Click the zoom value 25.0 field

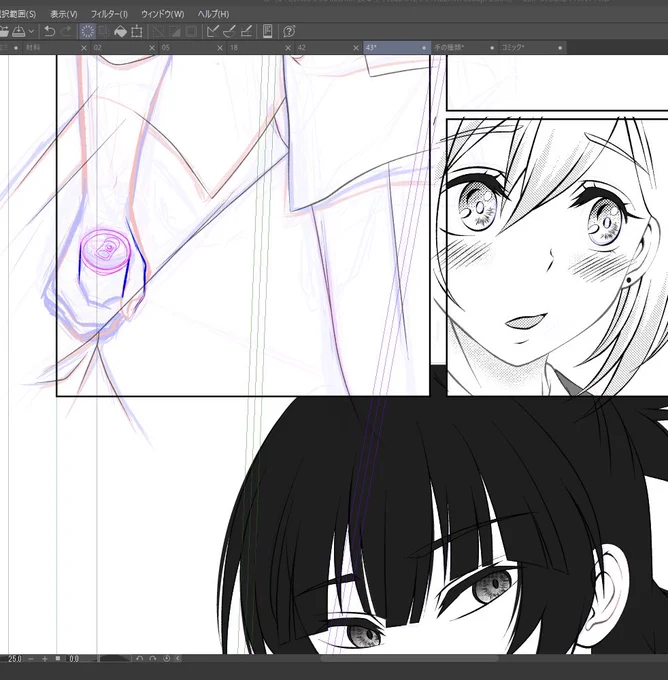click(13, 659)
